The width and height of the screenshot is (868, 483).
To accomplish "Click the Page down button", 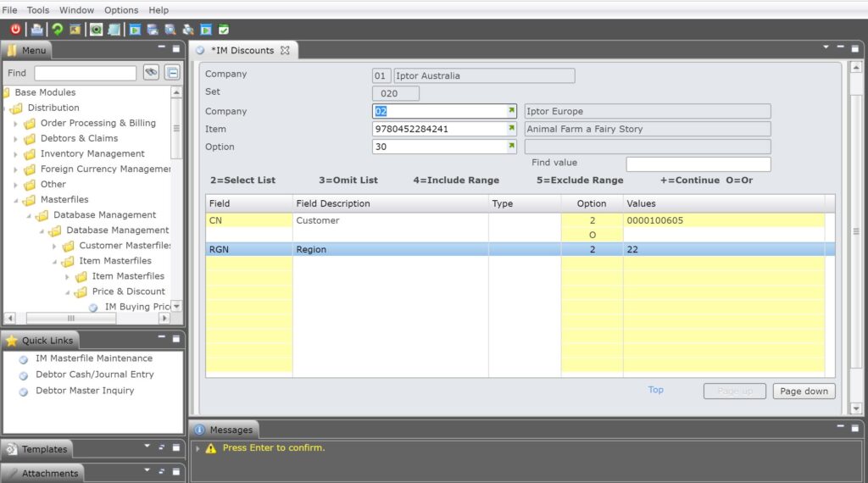I will pos(804,391).
